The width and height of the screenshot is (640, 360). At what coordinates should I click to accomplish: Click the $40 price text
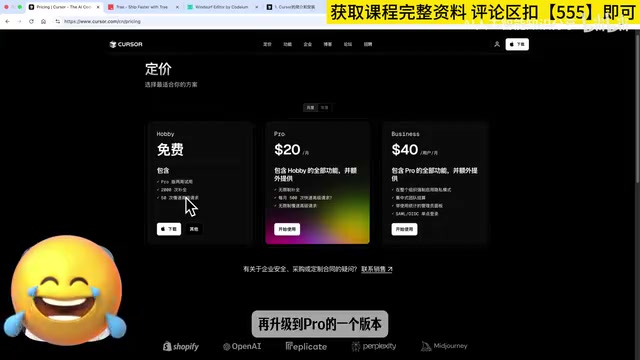click(404, 149)
